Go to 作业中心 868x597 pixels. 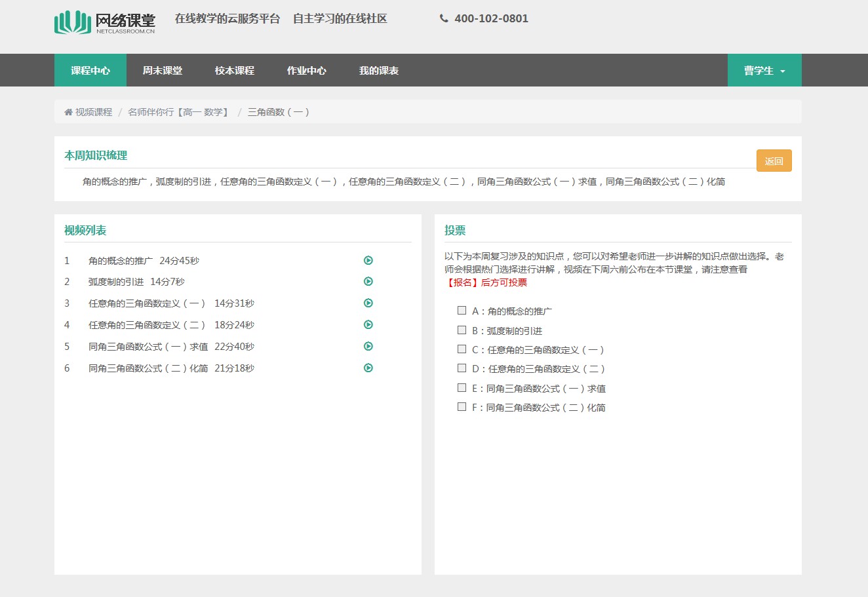pyautogui.click(x=306, y=70)
